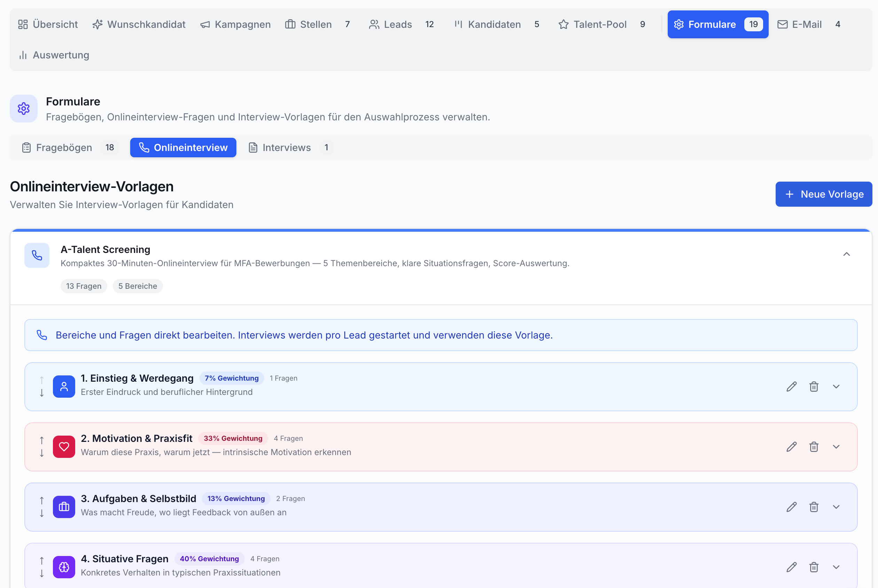Click the blue info banner about Bereiche
The height and width of the screenshot is (588, 878).
441,335
